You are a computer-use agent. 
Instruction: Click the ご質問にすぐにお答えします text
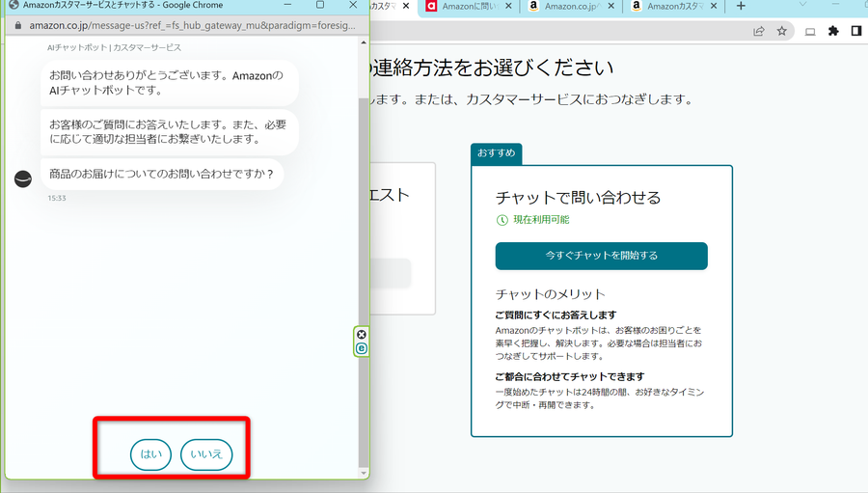tap(556, 315)
